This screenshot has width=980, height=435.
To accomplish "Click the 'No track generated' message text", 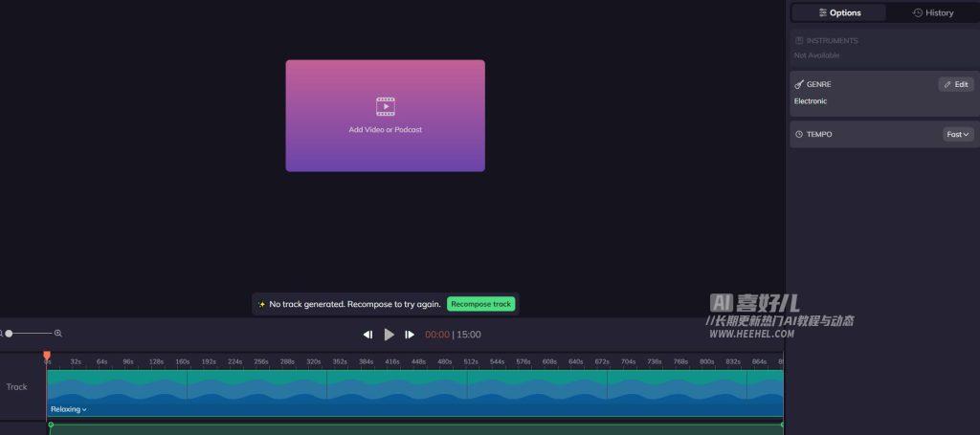I will click(x=355, y=304).
